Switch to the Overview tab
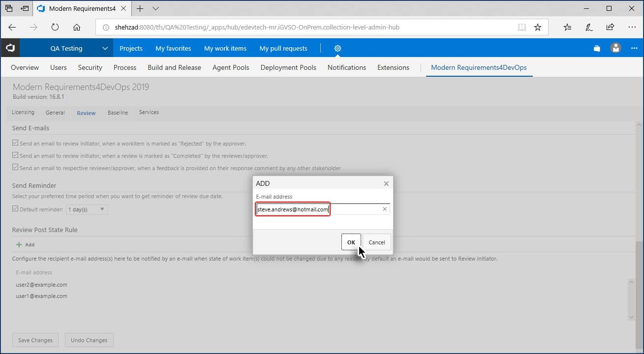Screen dimensions: 644x354 [x=25, y=67]
